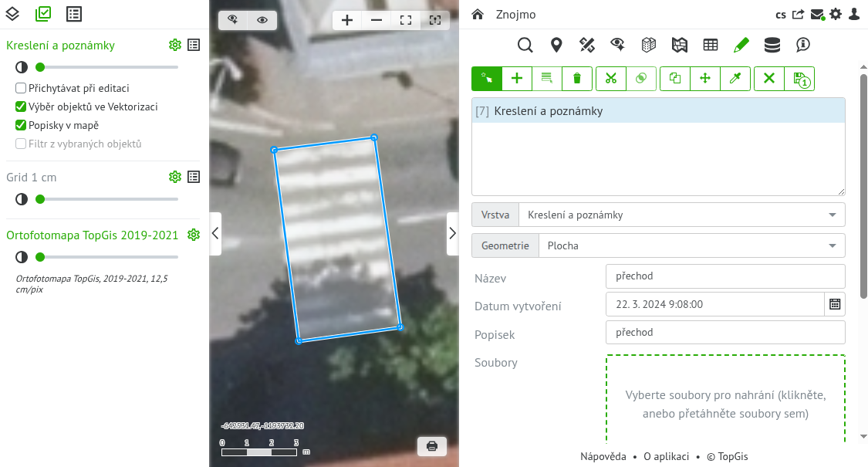Open the Search magnifier tool
The width and height of the screenshot is (868, 467).
(525, 45)
